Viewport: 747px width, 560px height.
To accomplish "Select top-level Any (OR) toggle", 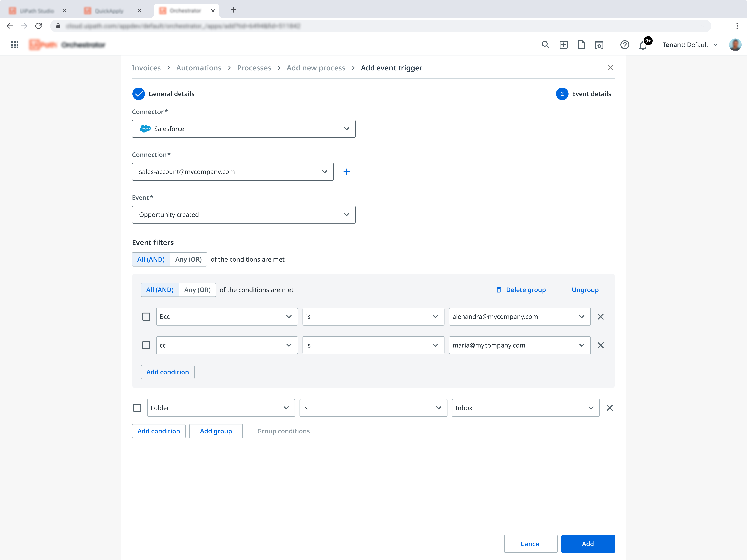I will tap(188, 259).
